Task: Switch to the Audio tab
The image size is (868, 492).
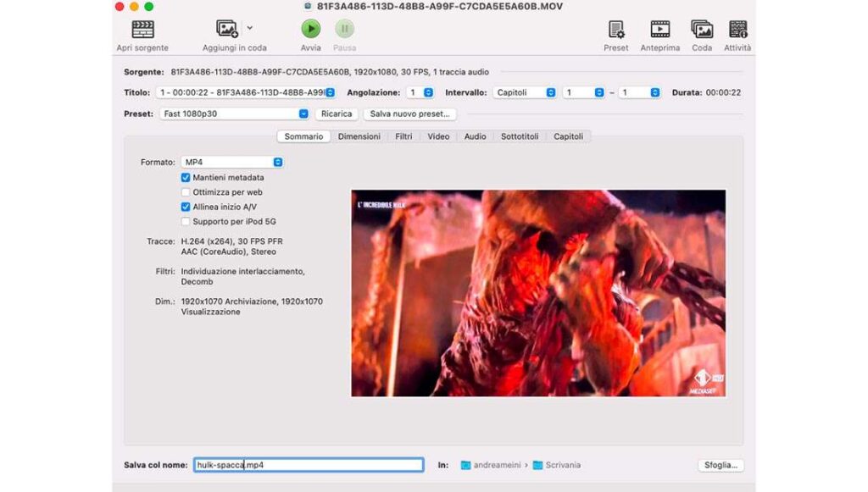Action: [475, 136]
